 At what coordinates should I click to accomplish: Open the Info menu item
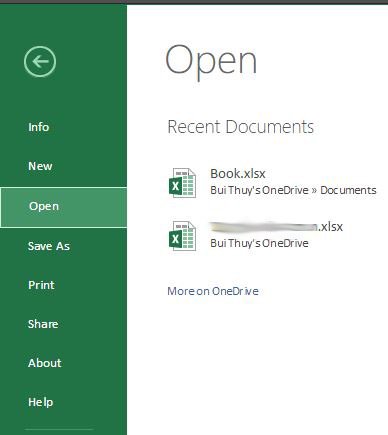39,127
